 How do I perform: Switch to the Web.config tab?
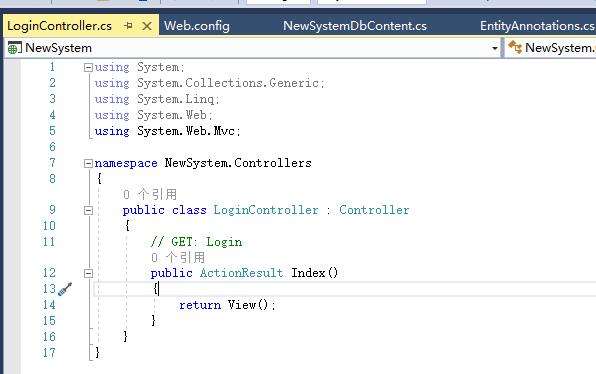pyautogui.click(x=197, y=26)
